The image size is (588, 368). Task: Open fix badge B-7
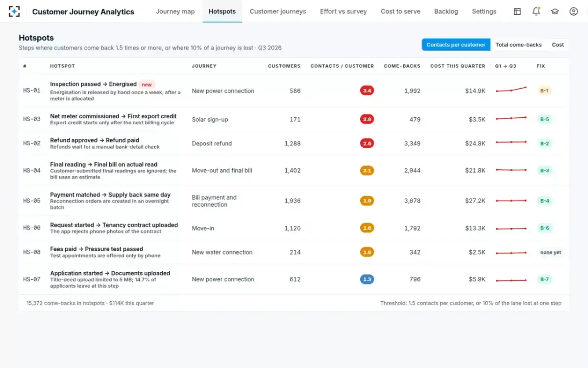(x=544, y=279)
